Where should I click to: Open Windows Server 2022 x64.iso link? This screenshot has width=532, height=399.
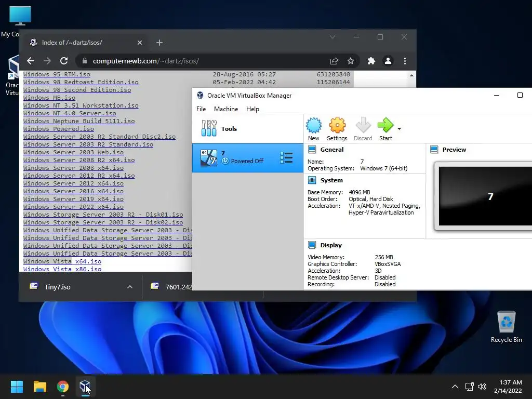73,207
